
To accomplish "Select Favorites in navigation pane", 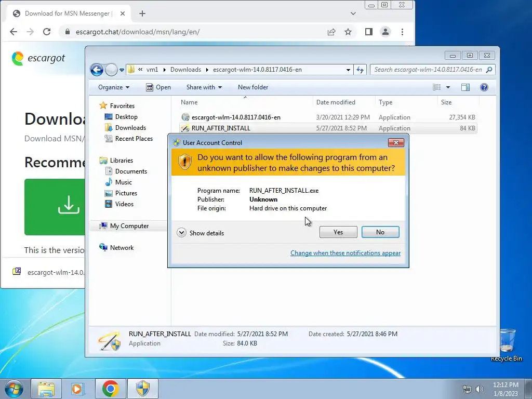I will 117,106.
